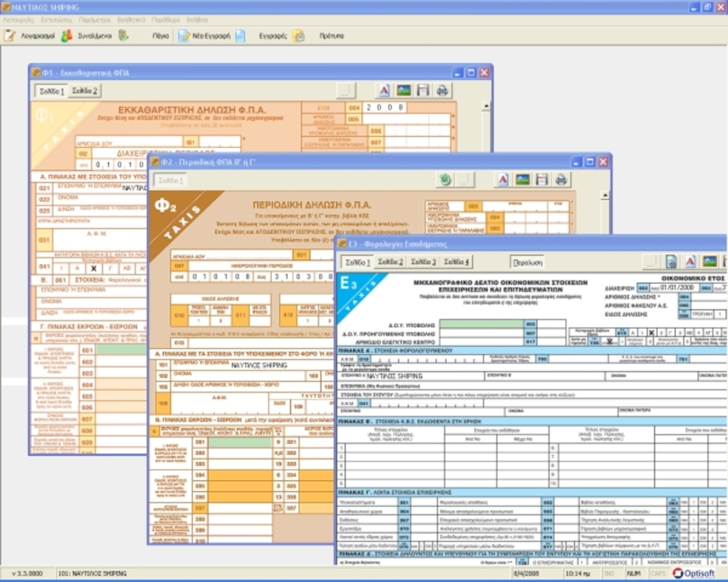
Task: Click the document preview icon in E3 toolbar
Action: (672, 261)
